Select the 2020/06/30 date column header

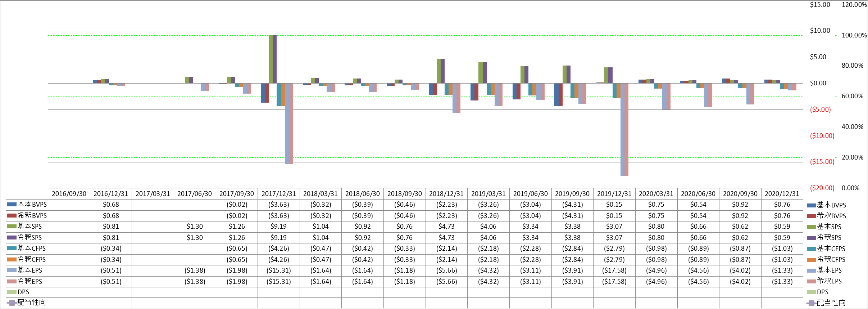698,194
